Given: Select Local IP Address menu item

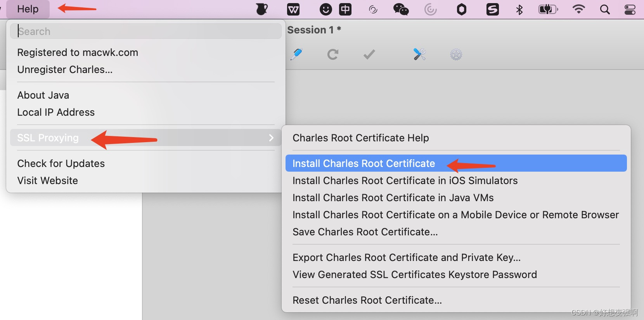Looking at the screenshot, I should coord(56,112).
